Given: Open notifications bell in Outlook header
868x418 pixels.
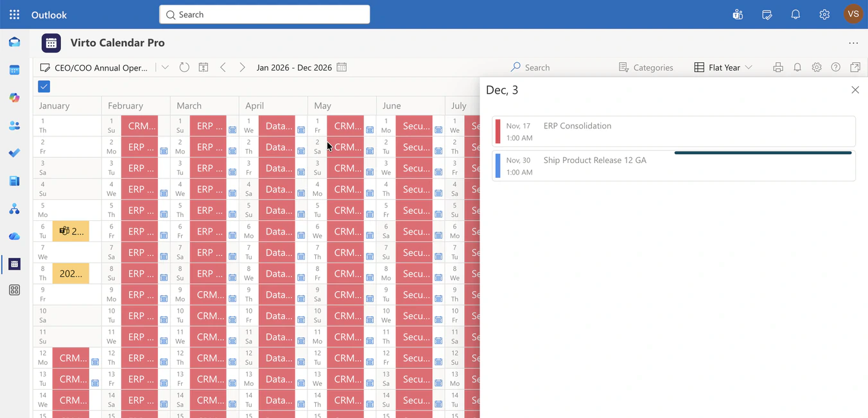Looking at the screenshot, I should point(795,14).
